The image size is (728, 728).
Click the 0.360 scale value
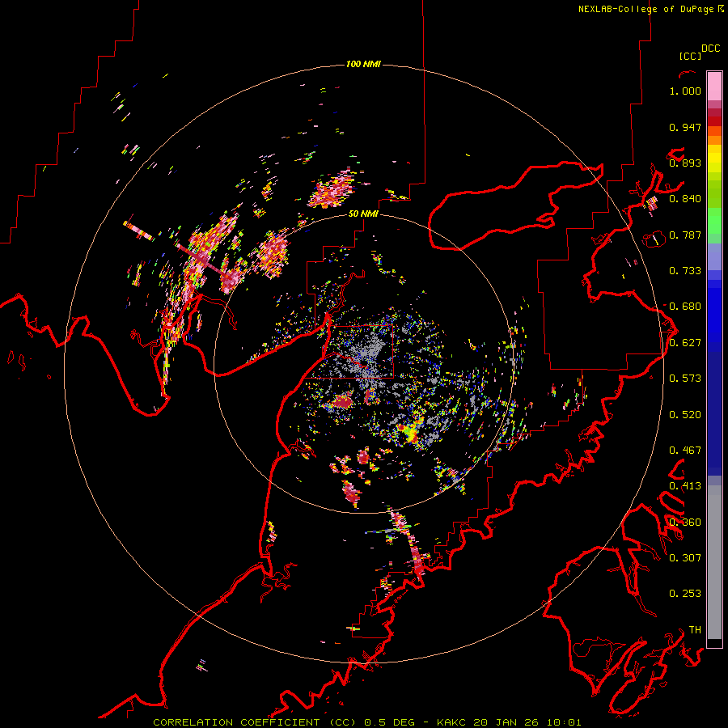click(685, 523)
